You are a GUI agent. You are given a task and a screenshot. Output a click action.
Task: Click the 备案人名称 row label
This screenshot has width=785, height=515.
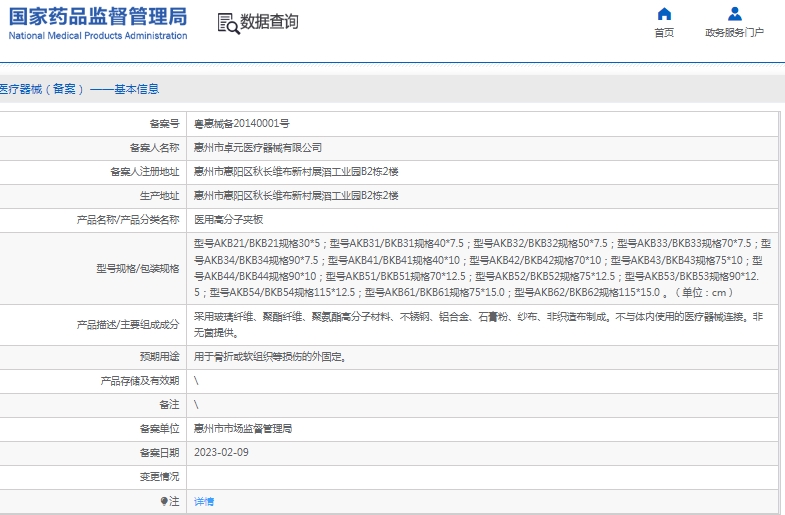point(154,148)
